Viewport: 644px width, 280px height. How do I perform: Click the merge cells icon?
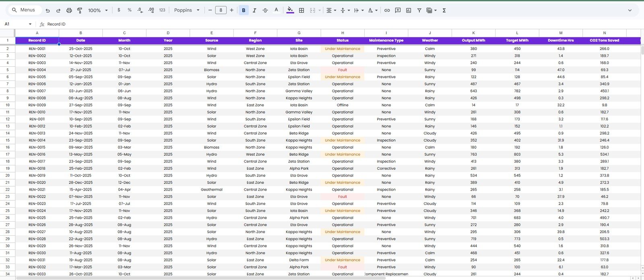coord(312,10)
